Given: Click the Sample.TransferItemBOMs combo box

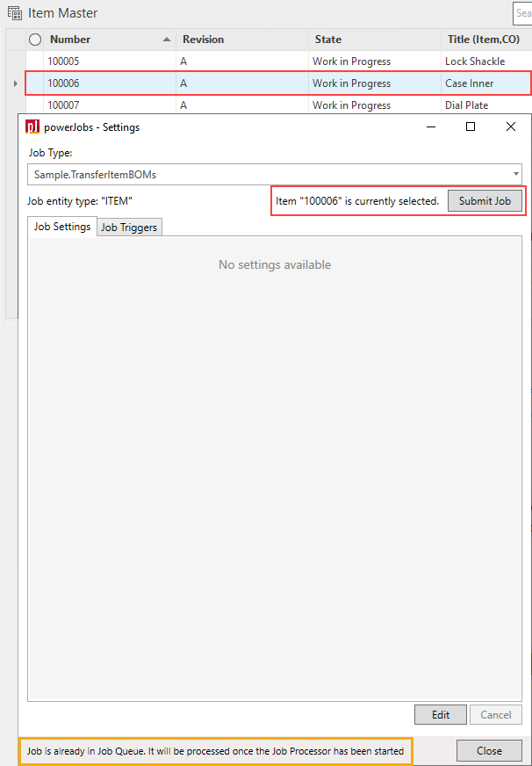Looking at the screenshot, I should click(x=275, y=175).
